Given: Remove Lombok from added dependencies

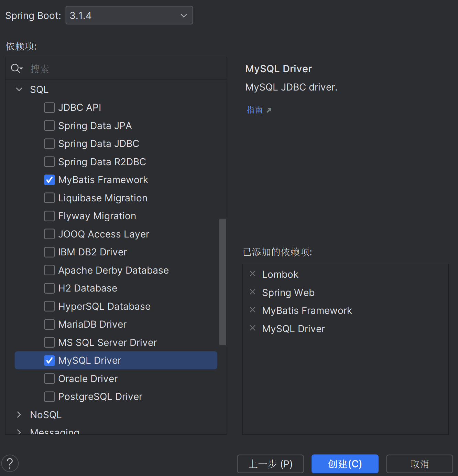Looking at the screenshot, I should tap(252, 274).
